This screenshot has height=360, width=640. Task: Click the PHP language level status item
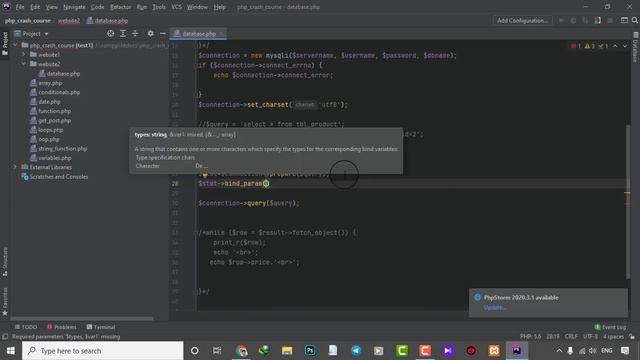tap(530, 337)
